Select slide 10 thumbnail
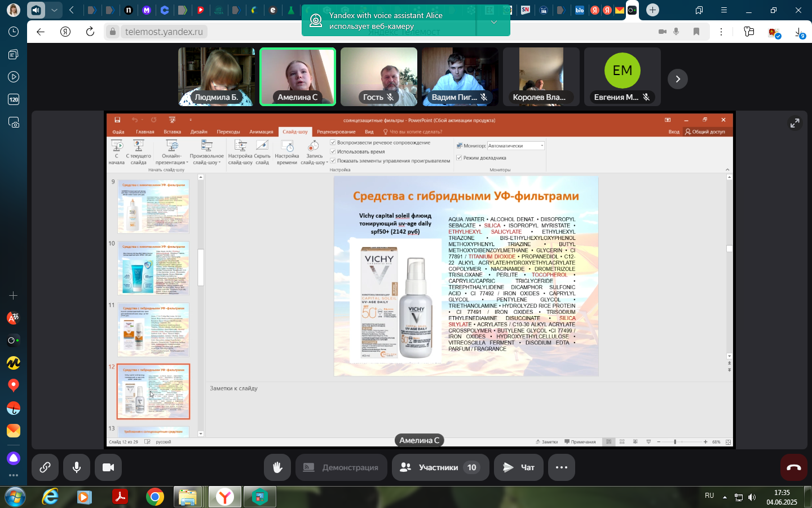The height and width of the screenshot is (508, 812). pyautogui.click(x=153, y=268)
